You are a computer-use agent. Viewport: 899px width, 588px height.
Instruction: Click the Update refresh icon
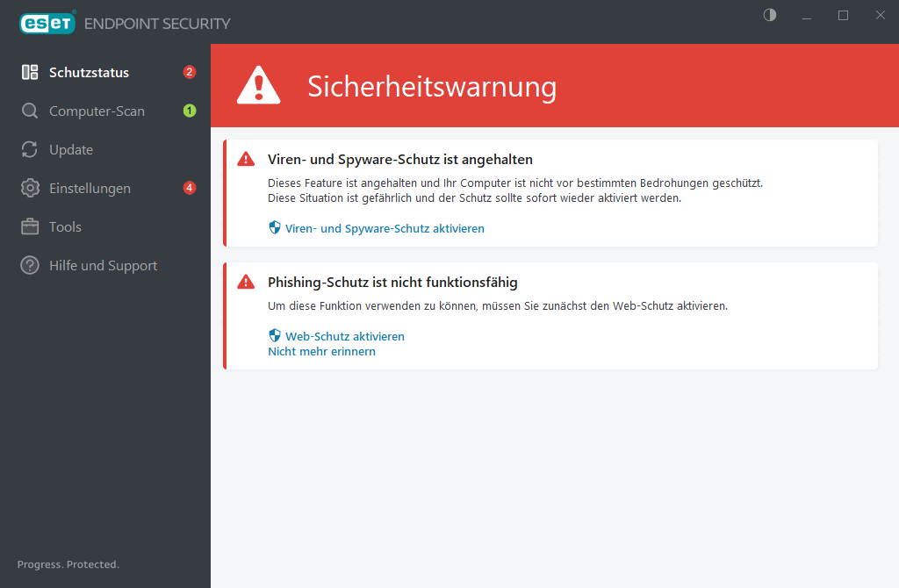[31, 149]
